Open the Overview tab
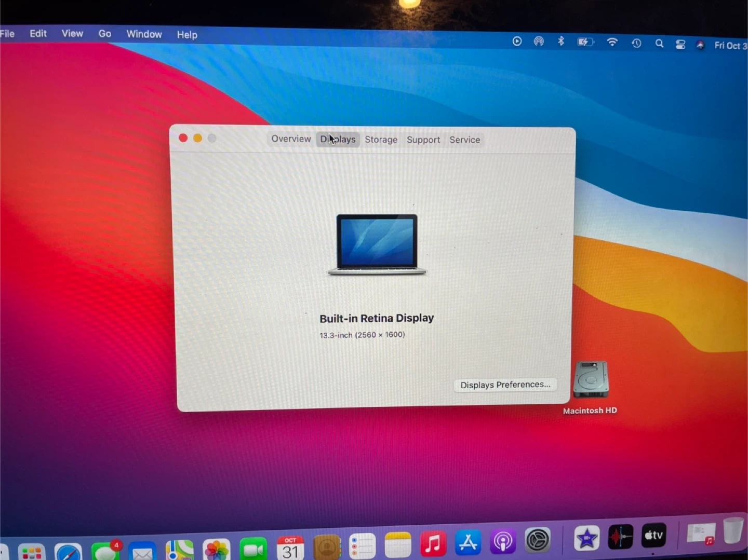This screenshot has height=560, width=748. tap(291, 139)
